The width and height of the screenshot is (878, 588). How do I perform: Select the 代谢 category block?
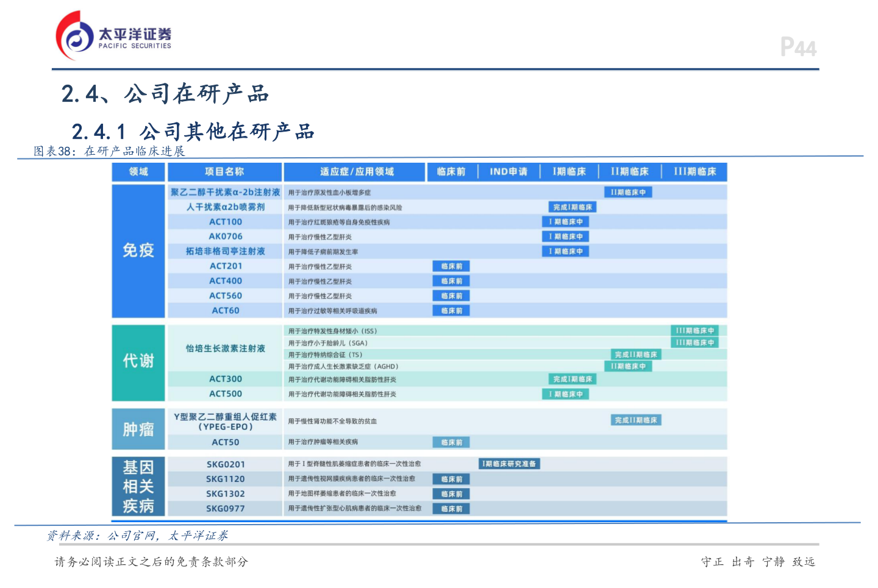[x=137, y=361]
